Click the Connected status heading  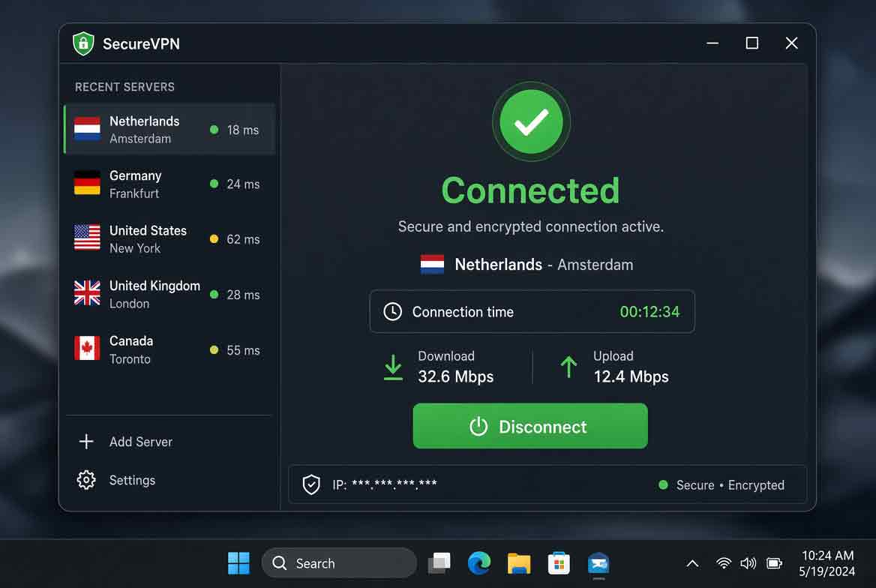tap(530, 190)
